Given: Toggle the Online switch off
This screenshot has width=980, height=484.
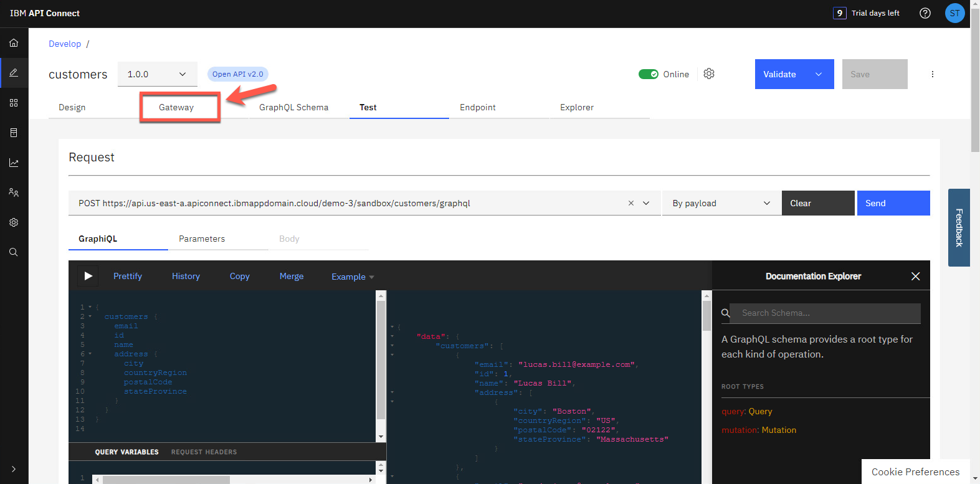Looking at the screenshot, I should click(648, 74).
